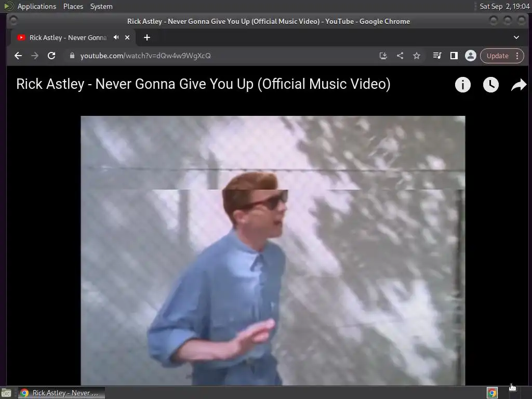The image size is (532, 399).
Task: Click the Applications menu logo icon
Action: pos(8,6)
